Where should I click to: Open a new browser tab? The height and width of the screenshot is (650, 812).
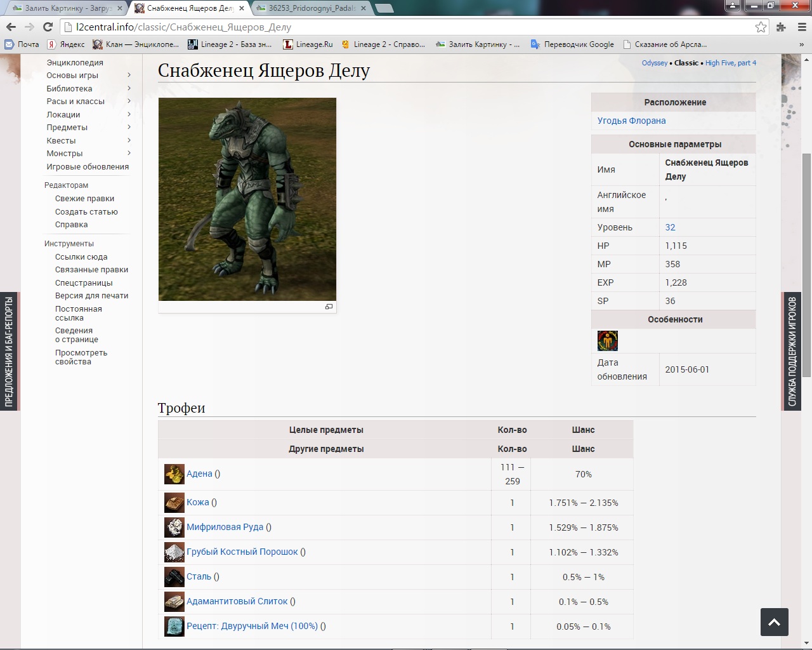(383, 8)
